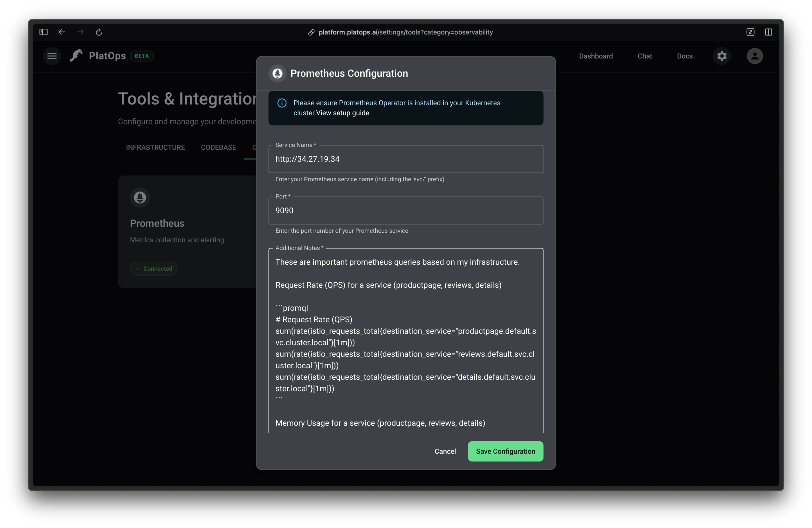Switch to the CODEBASE tab
The height and width of the screenshot is (528, 812).
[x=218, y=147]
